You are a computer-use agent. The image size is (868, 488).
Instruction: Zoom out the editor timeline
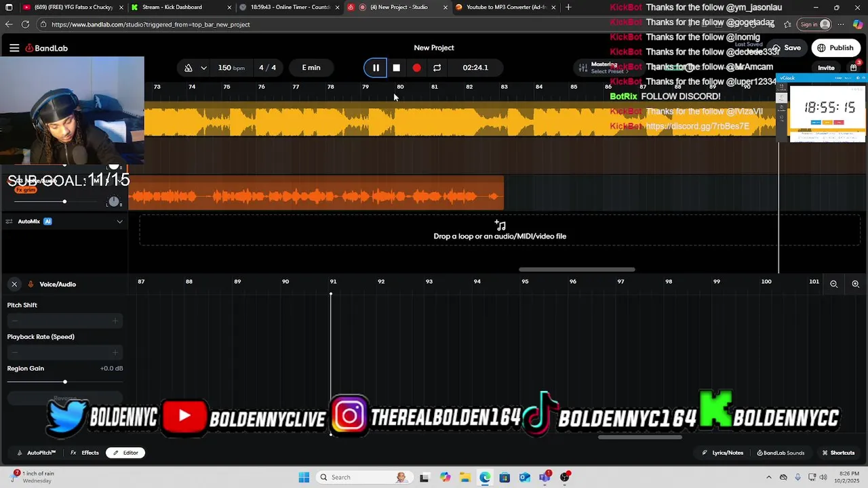pyautogui.click(x=834, y=284)
